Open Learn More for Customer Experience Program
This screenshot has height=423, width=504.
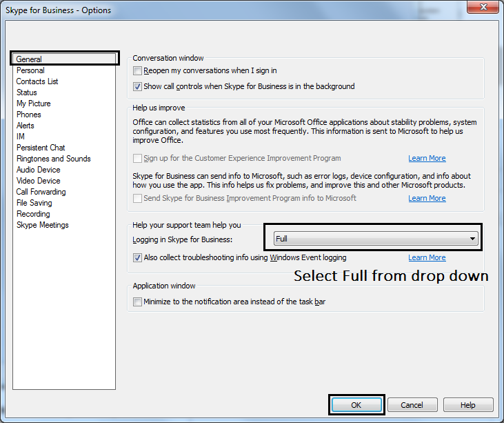(427, 158)
